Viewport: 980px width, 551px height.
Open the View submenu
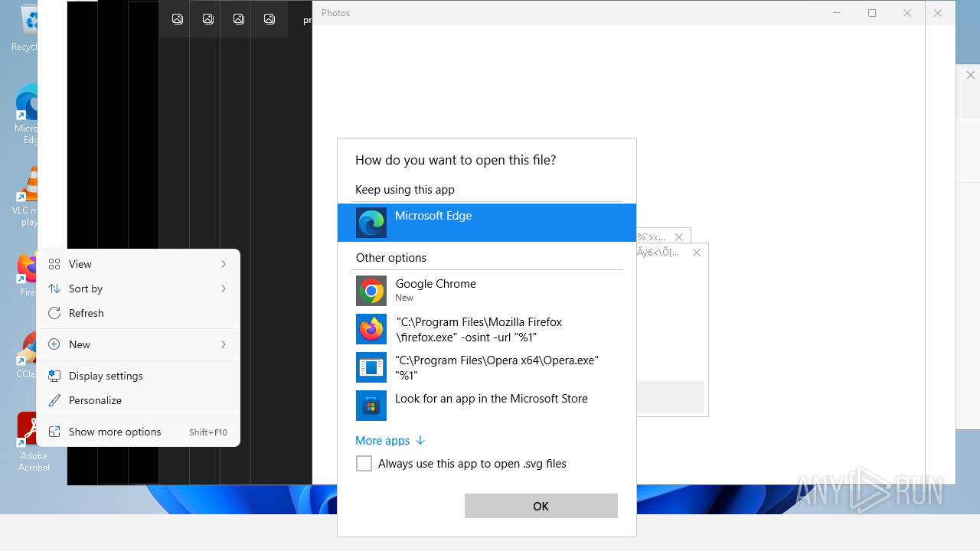coord(139,264)
